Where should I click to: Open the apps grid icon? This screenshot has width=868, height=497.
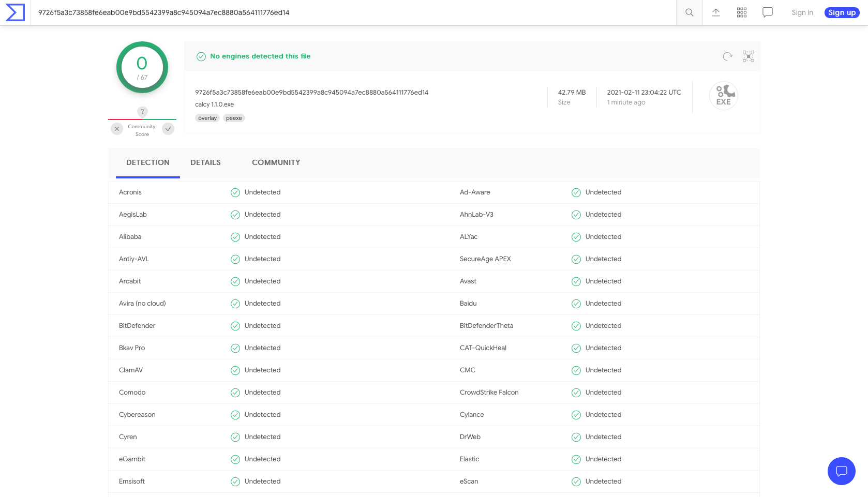(x=742, y=12)
